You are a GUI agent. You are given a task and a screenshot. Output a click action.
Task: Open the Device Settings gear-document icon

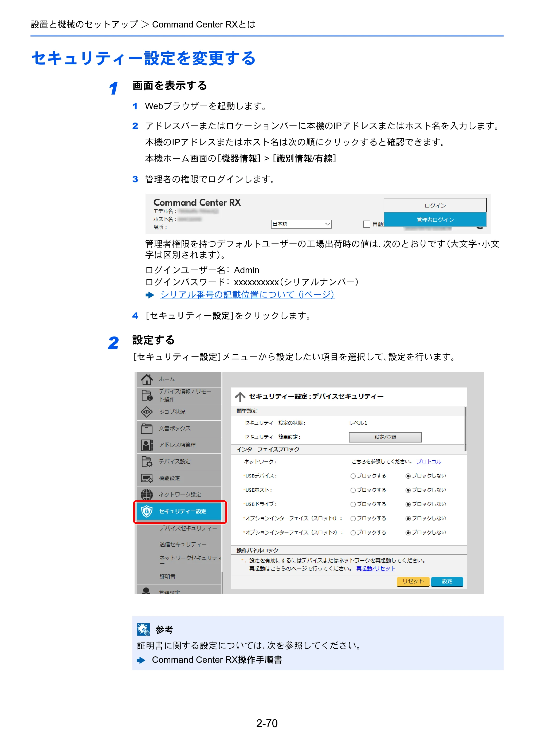147,461
